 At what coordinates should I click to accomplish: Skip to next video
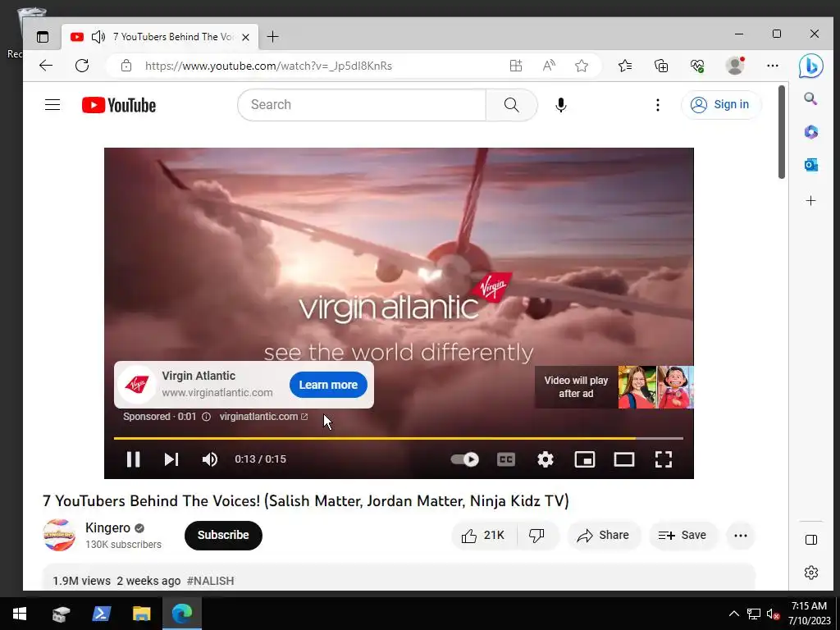point(171,459)
